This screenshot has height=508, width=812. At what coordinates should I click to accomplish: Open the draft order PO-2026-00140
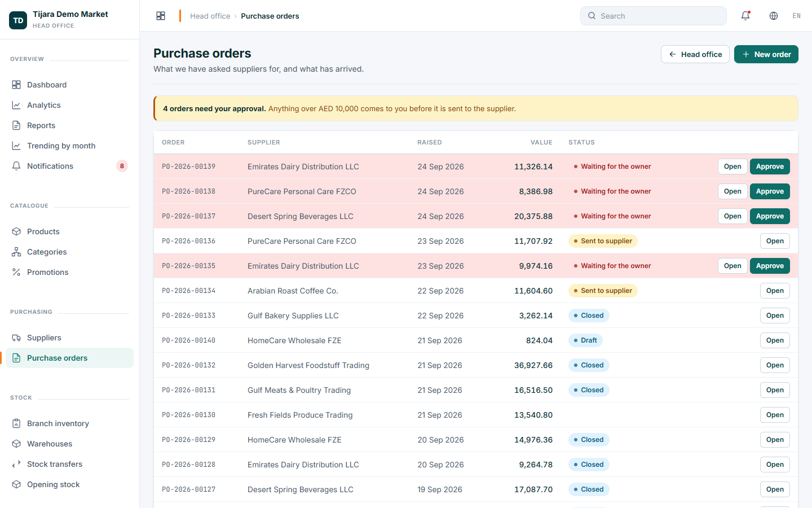[775, 340]
